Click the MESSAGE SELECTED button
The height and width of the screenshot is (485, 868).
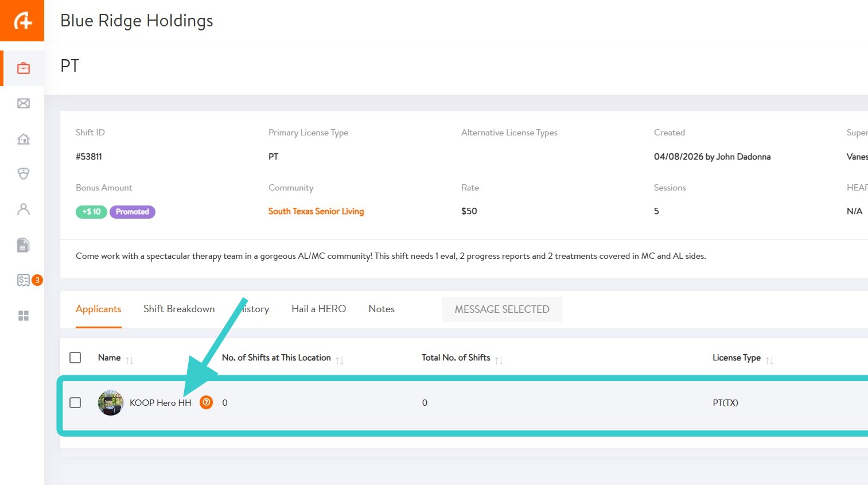tap(502, 309)
